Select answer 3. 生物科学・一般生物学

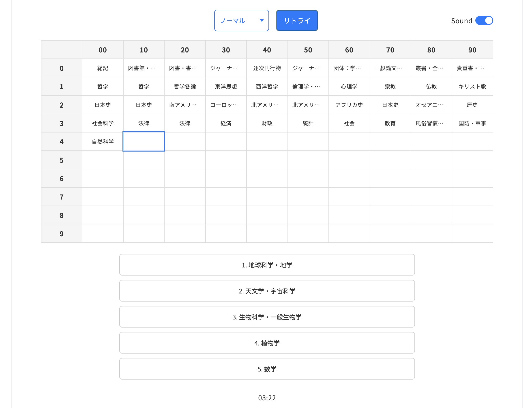[267, 317]
